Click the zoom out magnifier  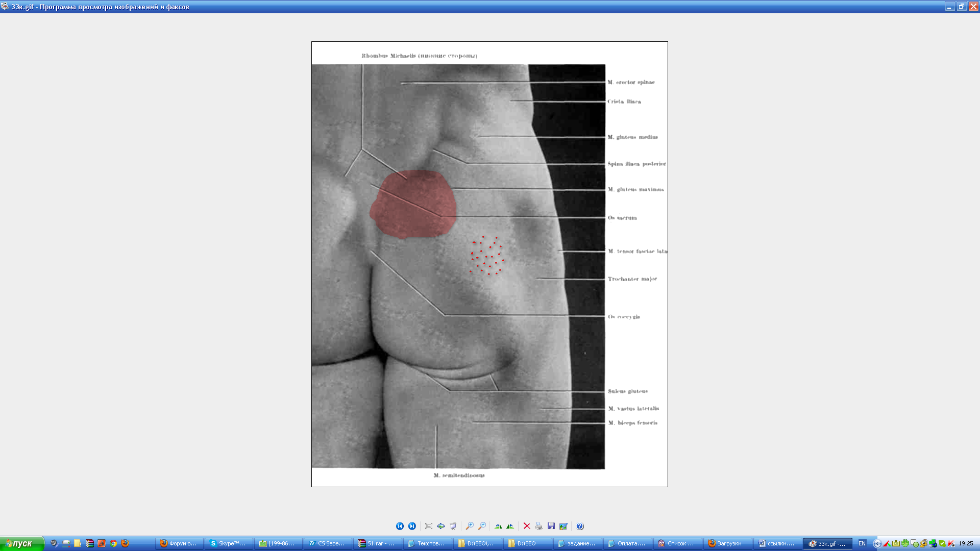pyautogui.click(x=482, y=526)
